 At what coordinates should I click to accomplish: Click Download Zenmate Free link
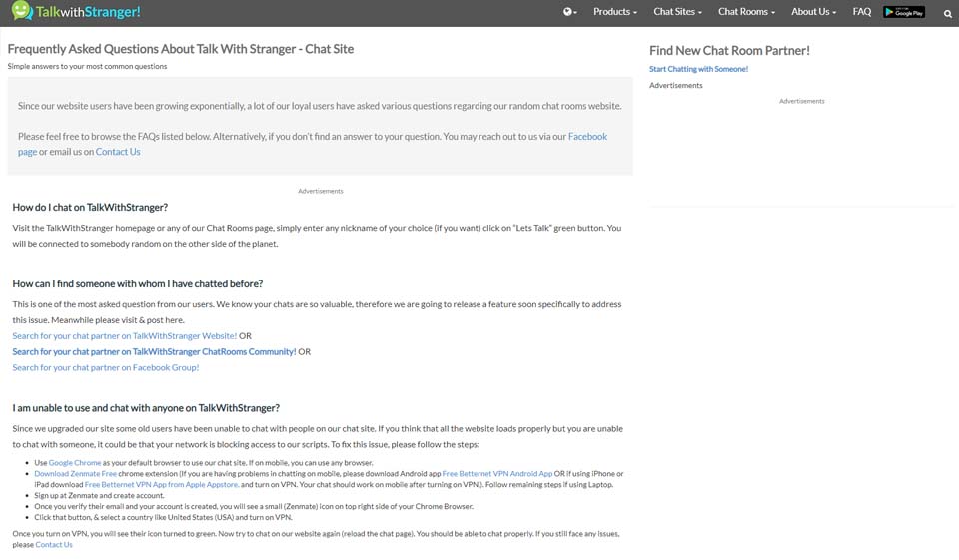click(75, 474)
